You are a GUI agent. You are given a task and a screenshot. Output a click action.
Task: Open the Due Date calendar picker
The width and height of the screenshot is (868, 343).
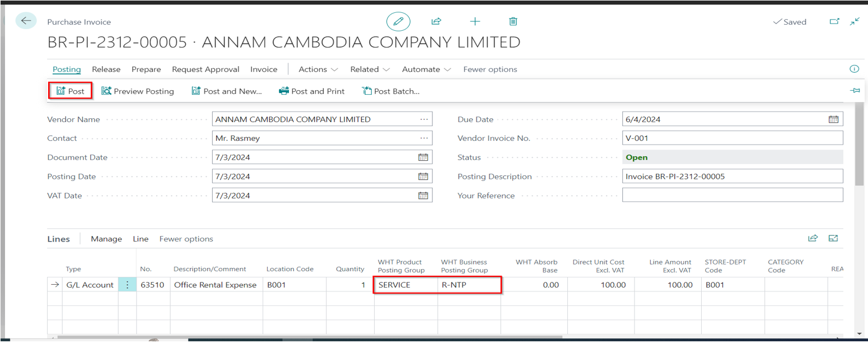coord(834,119)
